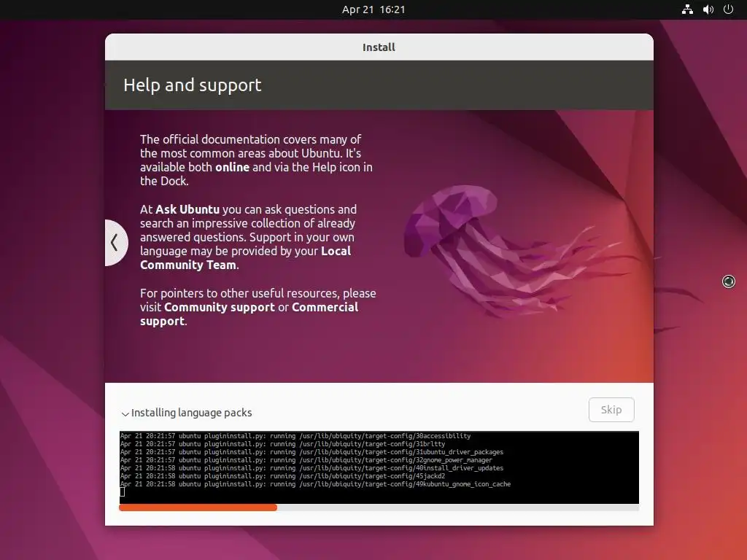Viewport: 747px width, 560px height.
Task: Open the network status icon in top bar
Action: coord(687,9)
